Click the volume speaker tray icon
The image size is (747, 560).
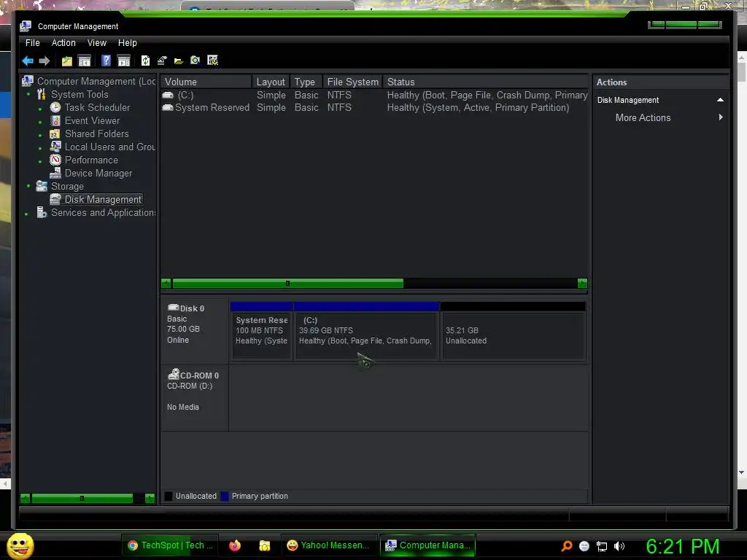pos(619,546)
